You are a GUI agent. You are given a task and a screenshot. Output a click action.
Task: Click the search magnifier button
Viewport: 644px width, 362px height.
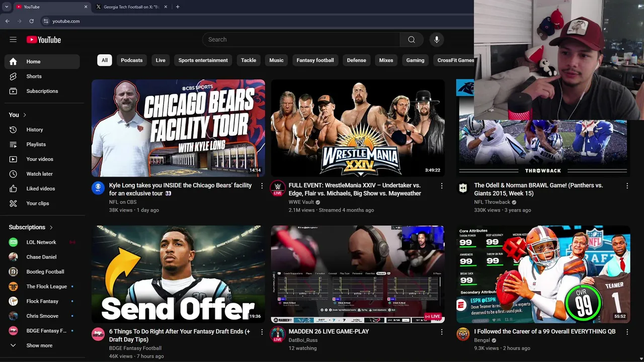click(x=412, y=40)
